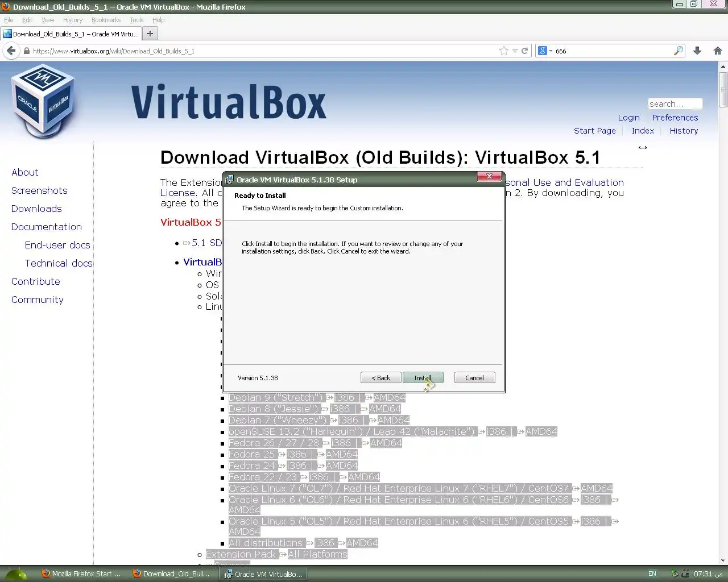Open the File menu
Viewport: 728px width, 582px height.
pyautogui.click(x=9, y=20)
